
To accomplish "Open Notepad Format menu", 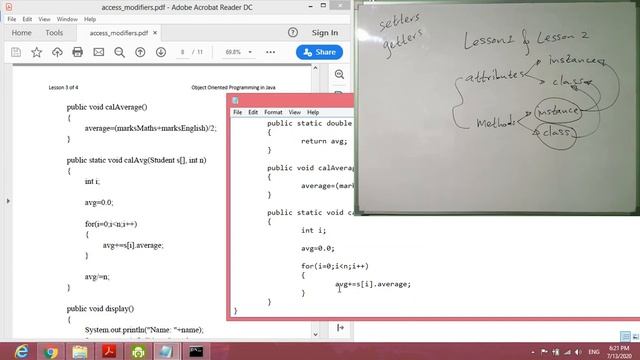I will click(273, 112).
